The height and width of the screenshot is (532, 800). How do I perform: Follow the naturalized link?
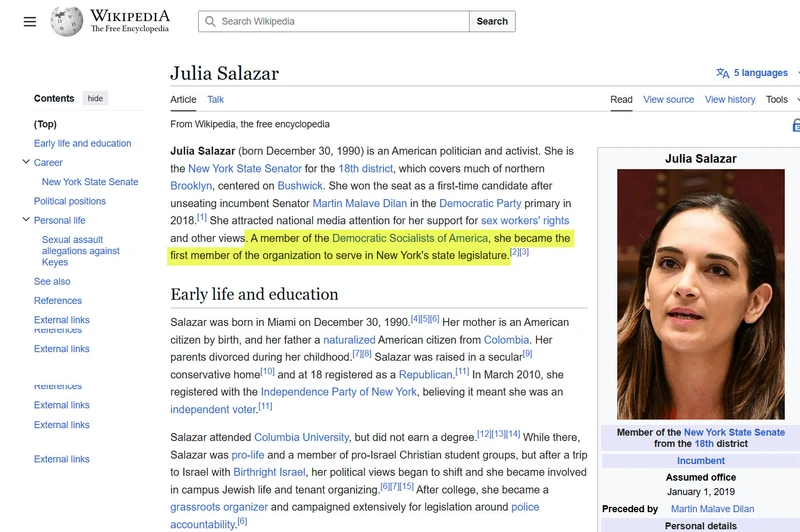tap(349, 340)
